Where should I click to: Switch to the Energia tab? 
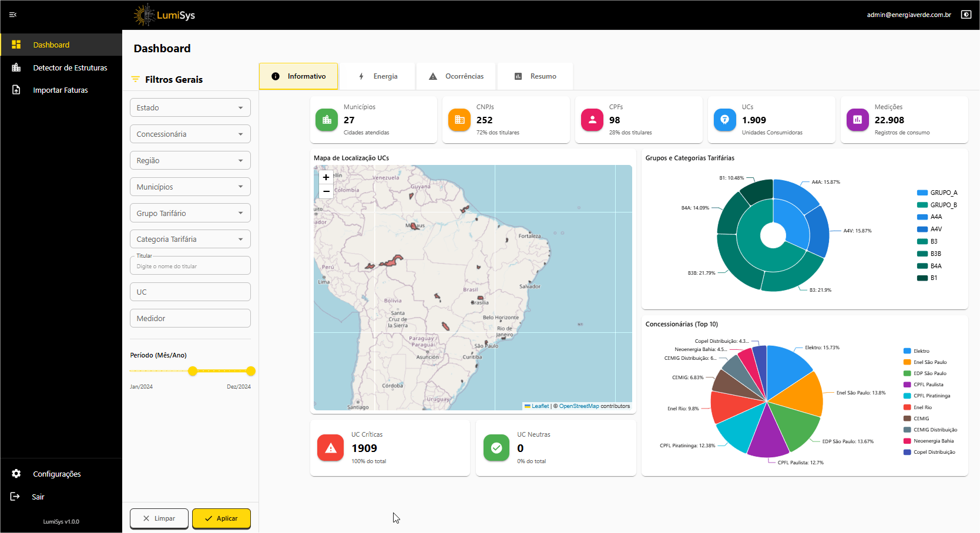coord(378,76)
